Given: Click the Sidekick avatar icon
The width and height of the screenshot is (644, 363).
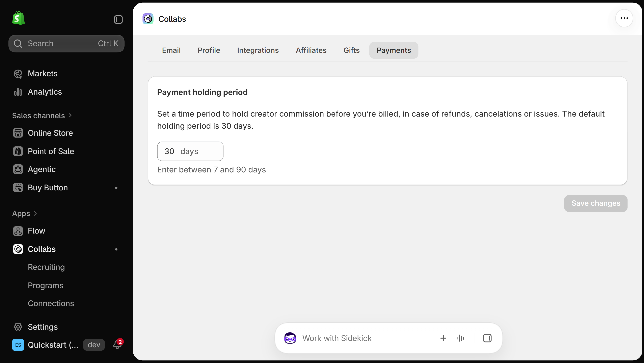Looking at the screenshot, I should point(290,338).
